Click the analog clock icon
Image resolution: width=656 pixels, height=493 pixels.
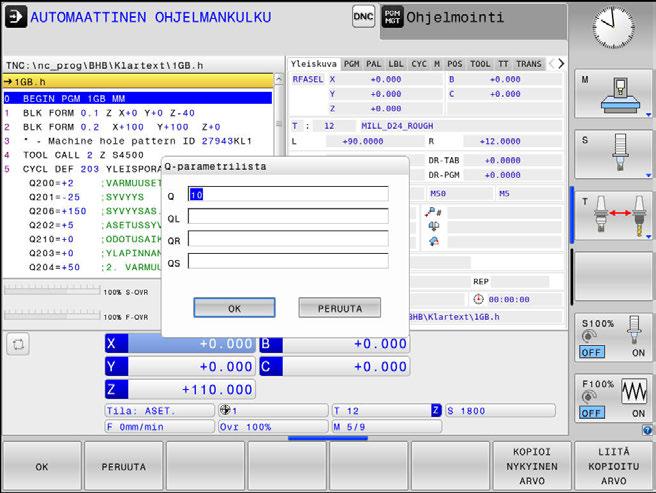click(612, 28)
